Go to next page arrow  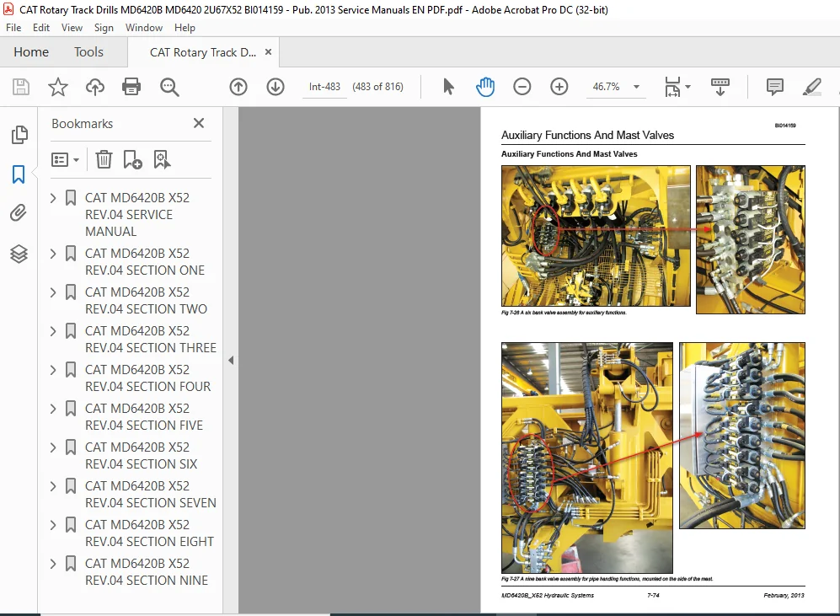coord(276,87)
